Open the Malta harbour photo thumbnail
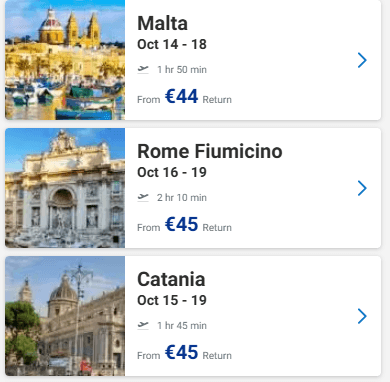Viewport: 390px width, 382px height. [65, 60]
